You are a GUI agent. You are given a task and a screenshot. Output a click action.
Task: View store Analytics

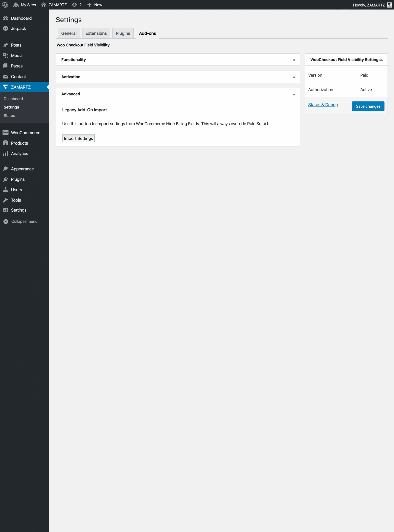pyautogui.click(x=20, y=154)
